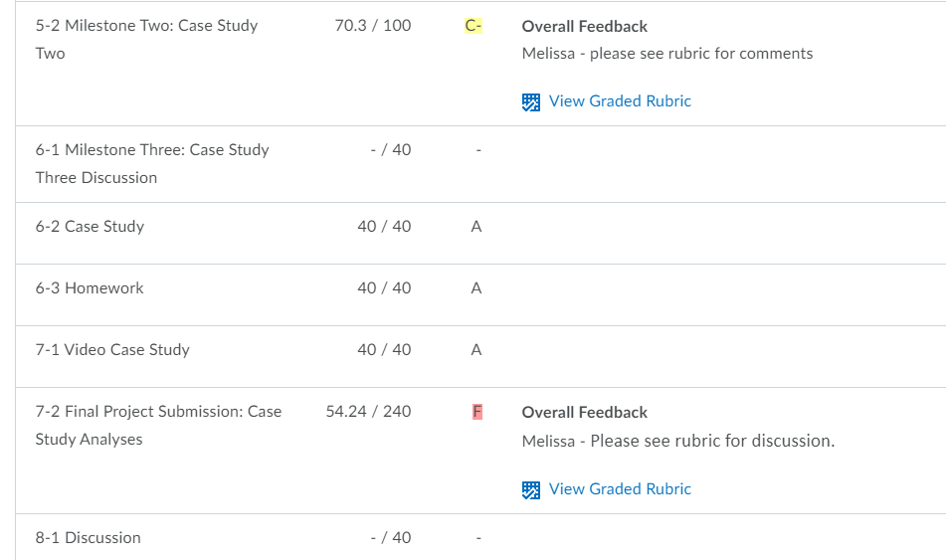
Task: Click the yellow C- grade badge
Action: (x=473, y=25)
